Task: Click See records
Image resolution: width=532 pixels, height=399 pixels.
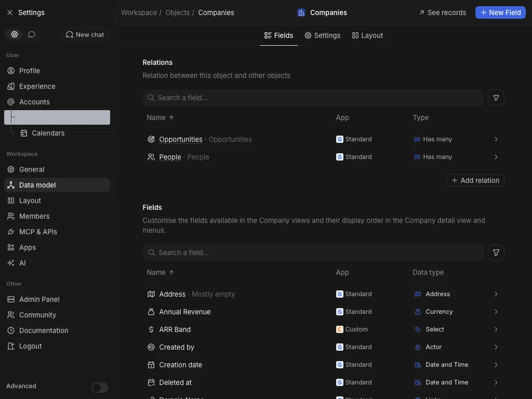Action: 443,12
